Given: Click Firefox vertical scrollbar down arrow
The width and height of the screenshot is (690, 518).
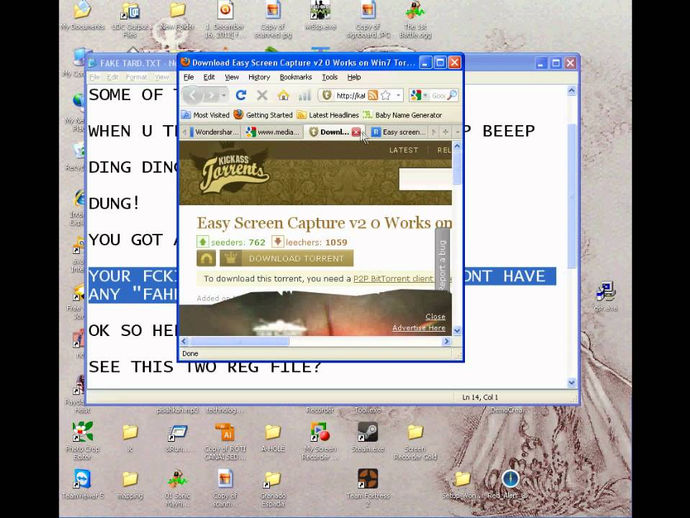Looking at the screenshot, I should (457, 330).
